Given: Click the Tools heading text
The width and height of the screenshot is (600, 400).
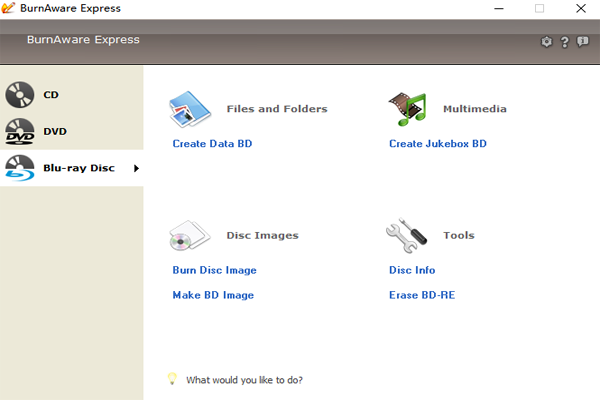Looking at the screenshot, I should pyautogui.click(x=459, y=235).
